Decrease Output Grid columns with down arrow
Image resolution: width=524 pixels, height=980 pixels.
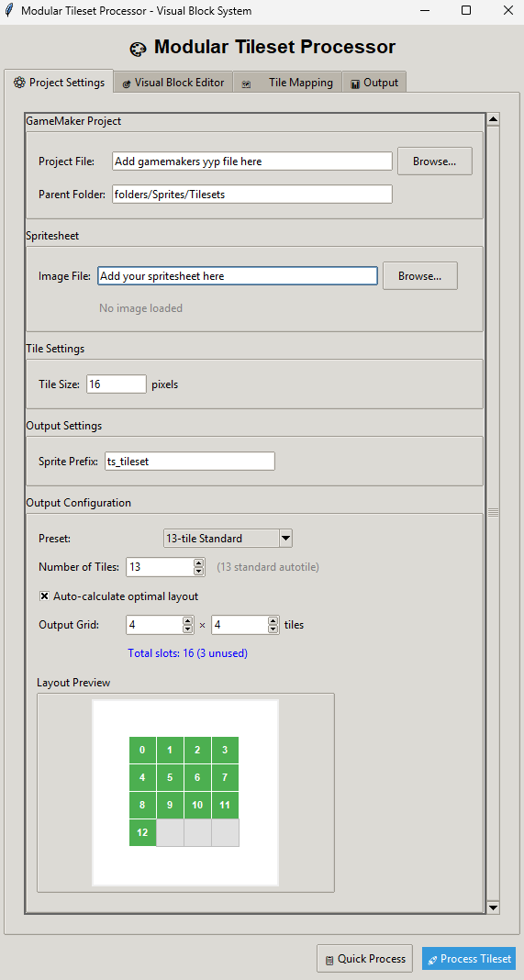(x=187, y=629)
